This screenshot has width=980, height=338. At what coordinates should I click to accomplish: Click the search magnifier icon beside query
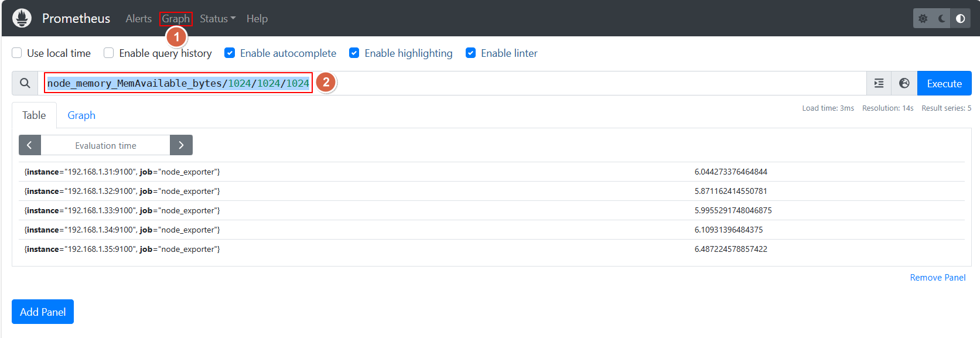point(25,83)
